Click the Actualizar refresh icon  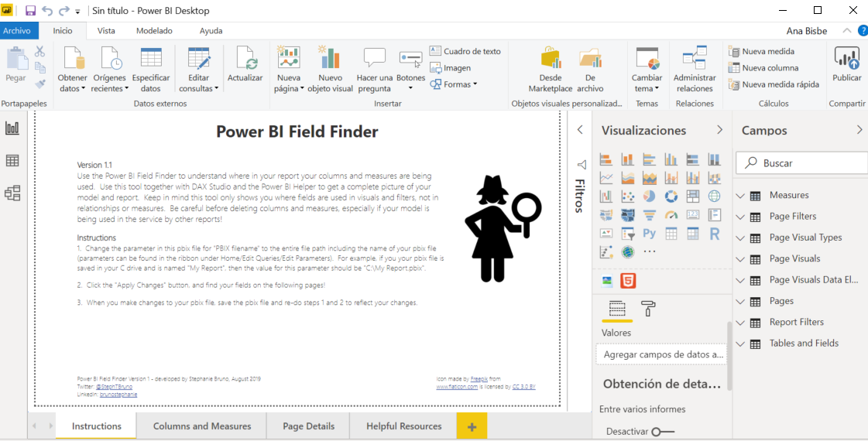tap(245, 60)
